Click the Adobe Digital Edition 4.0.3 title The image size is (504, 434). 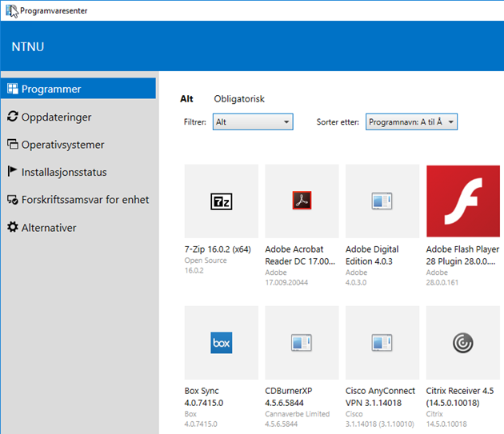click(372, 256)
